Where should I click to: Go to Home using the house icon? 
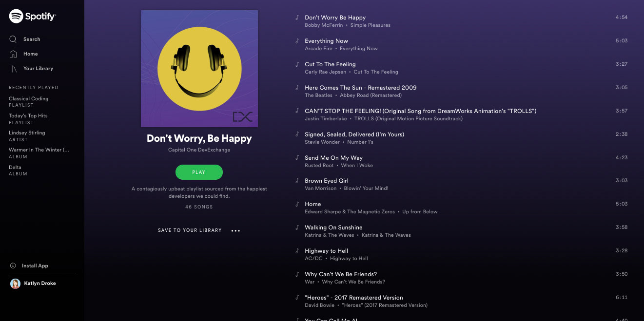click(x=13, y=54)
